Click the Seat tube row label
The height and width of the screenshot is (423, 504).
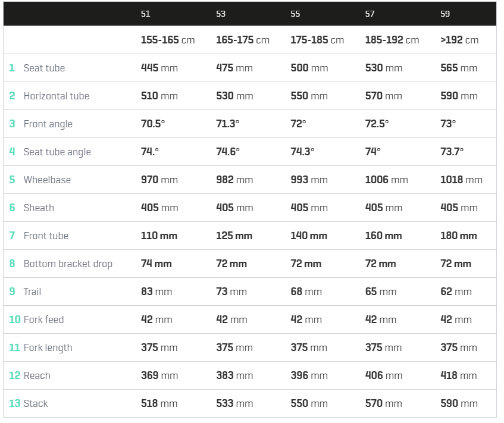(x=45, y=68)
